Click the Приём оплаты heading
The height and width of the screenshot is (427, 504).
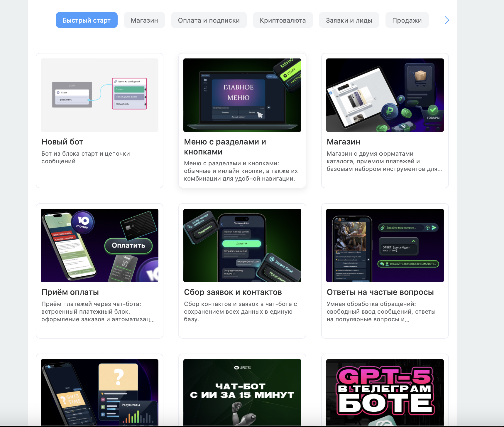click(x=70, y=292)
